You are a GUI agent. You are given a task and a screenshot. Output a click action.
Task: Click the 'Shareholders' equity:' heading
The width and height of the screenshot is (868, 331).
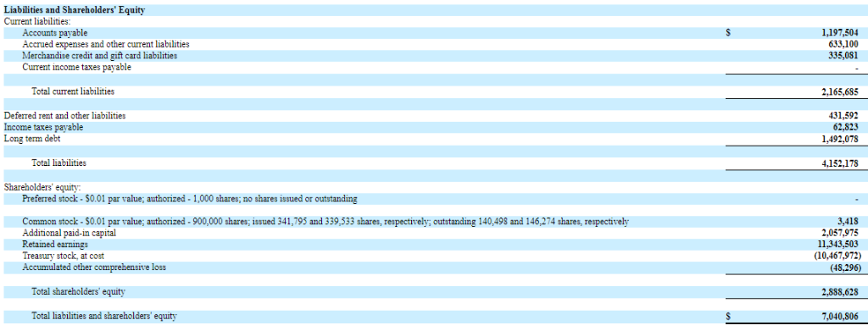click(42, 187)
